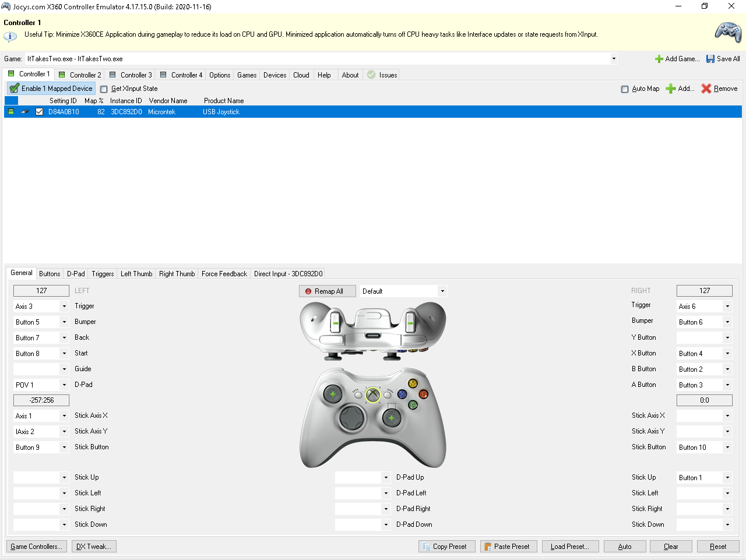Open the D-Pad Up mapping dropdown
Screen dimensions: 746x560
point(386,478)
